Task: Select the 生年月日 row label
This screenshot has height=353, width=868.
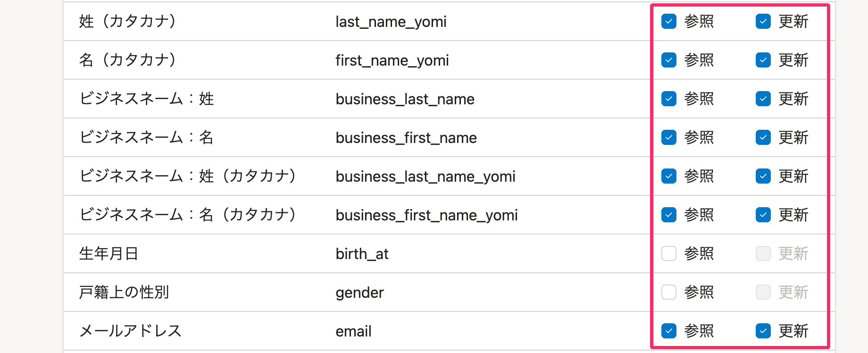Action: pos(108,253)
